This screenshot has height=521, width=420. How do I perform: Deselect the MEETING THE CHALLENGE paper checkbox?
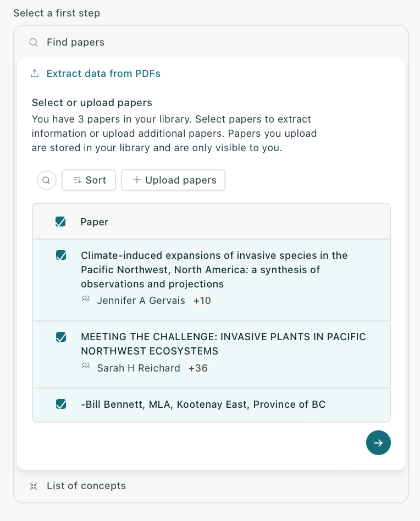click(61, 337)
